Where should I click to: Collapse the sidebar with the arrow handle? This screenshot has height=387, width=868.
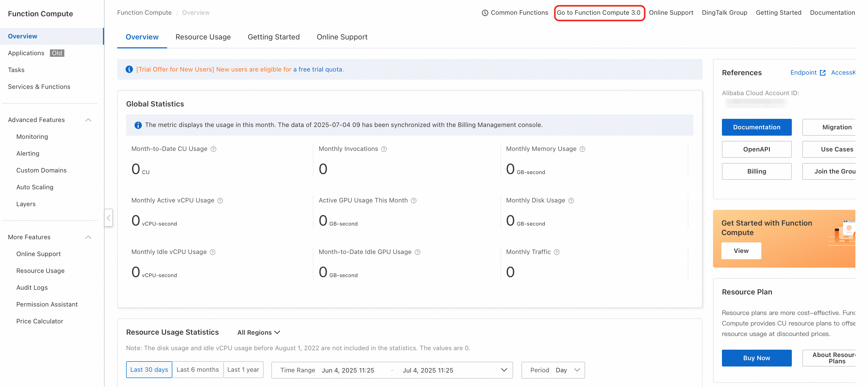109,218
